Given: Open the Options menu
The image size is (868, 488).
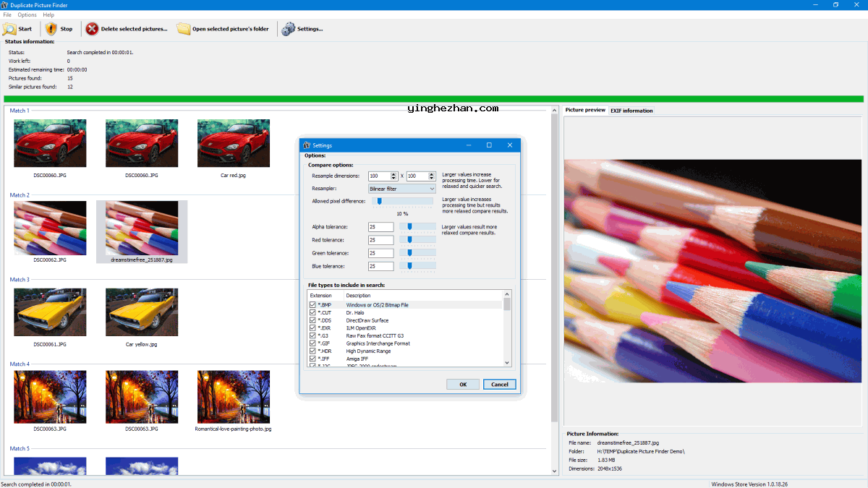Looking at the screenshot, I should coord(27,14).
